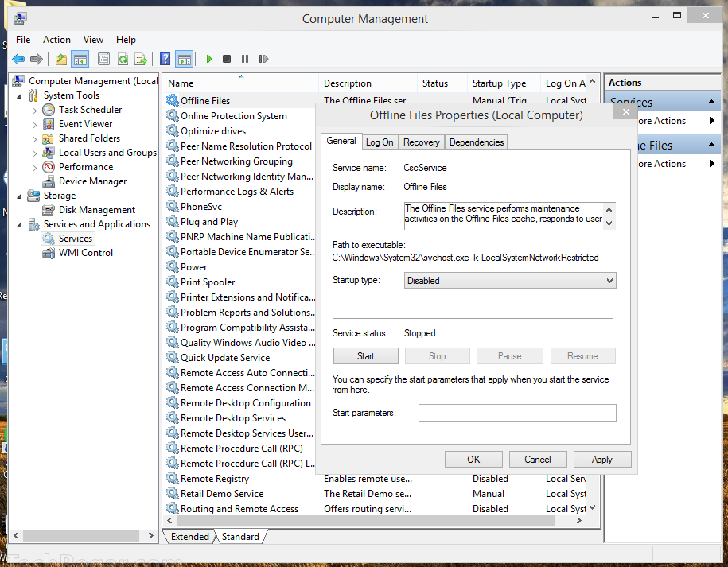Screen dimensions: 728x567
Task: Sort by the Name column header
Action: 241,83
